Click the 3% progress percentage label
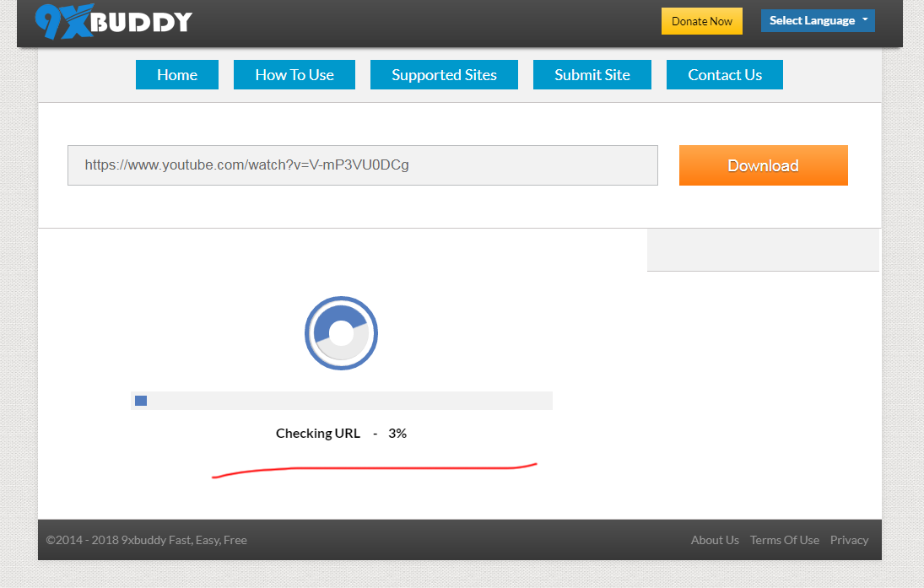 click(397, 434)
